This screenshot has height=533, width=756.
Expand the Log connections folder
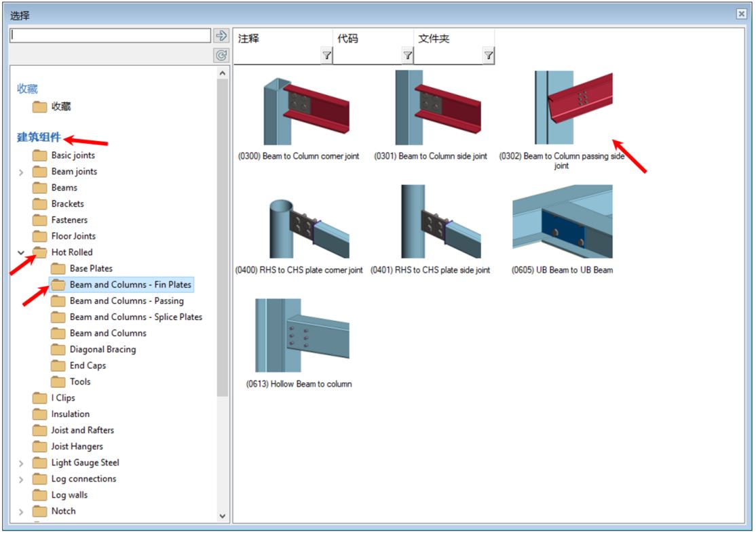[21, 479]
